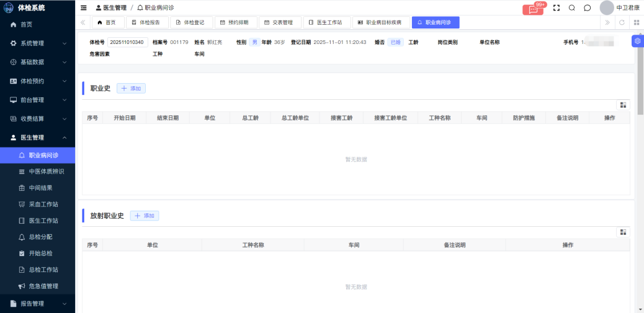This screenshot has height=313, width=644.
Task: Add a new 放射职业史 record
Action: (145, 216)
